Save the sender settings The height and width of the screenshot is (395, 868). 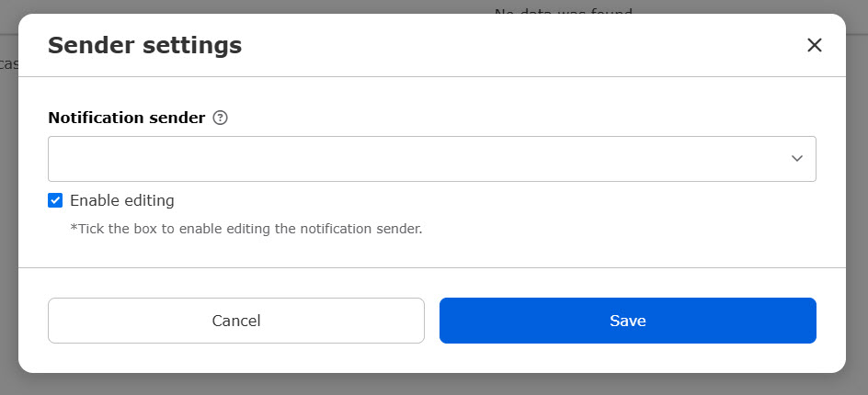pos(627,321)
